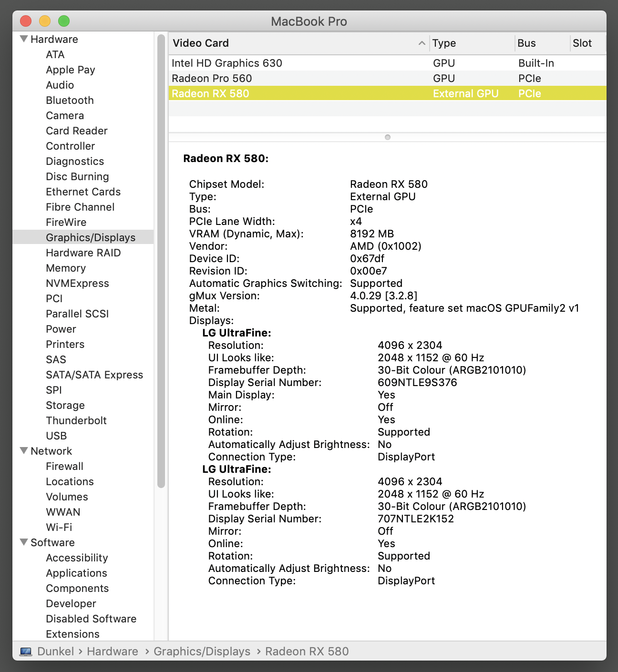618x672 pixels.
Task: Collapse the Hardware section triangle
Action: tap(24, 39)
